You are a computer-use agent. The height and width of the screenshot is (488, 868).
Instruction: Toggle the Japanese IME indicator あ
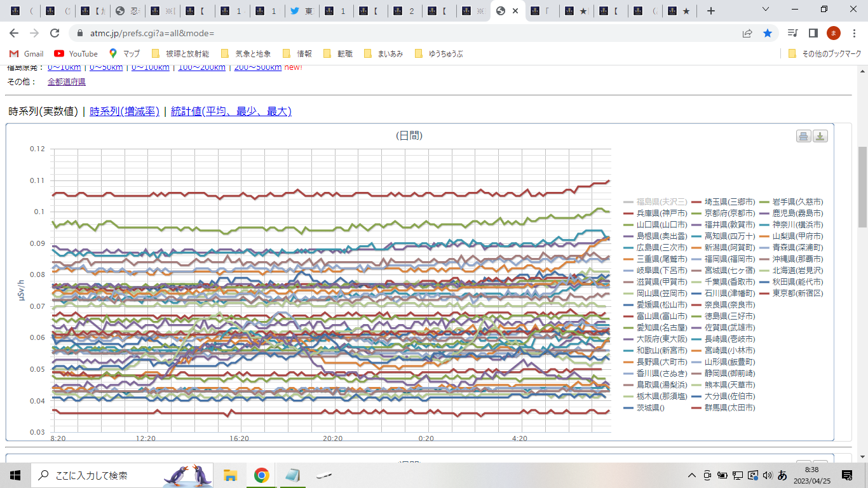(x=782, y=475)
